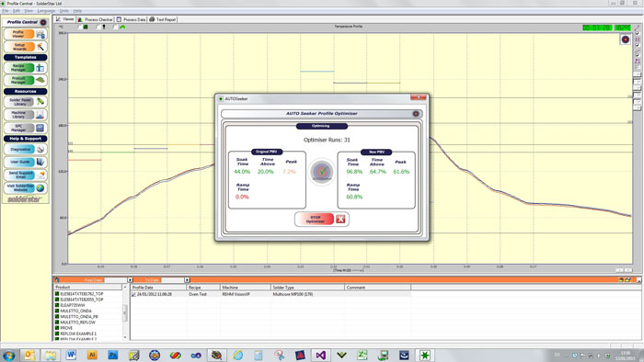Open the Solder Paste Library
644x362 pixels.
click(26, 102)
